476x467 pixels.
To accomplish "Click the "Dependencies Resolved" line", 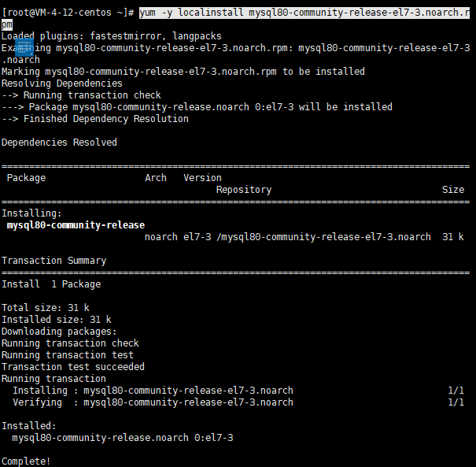I will [x=59, y=143].
